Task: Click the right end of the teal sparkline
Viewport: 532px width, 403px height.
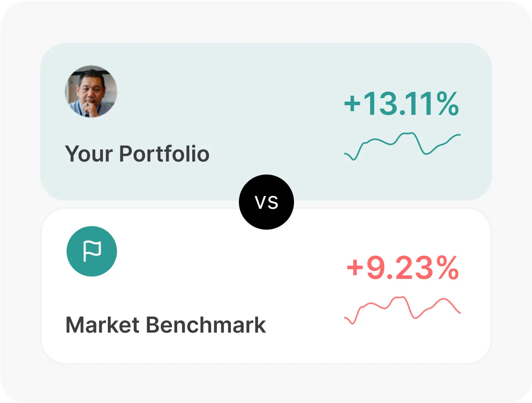Action: (459, 135)
